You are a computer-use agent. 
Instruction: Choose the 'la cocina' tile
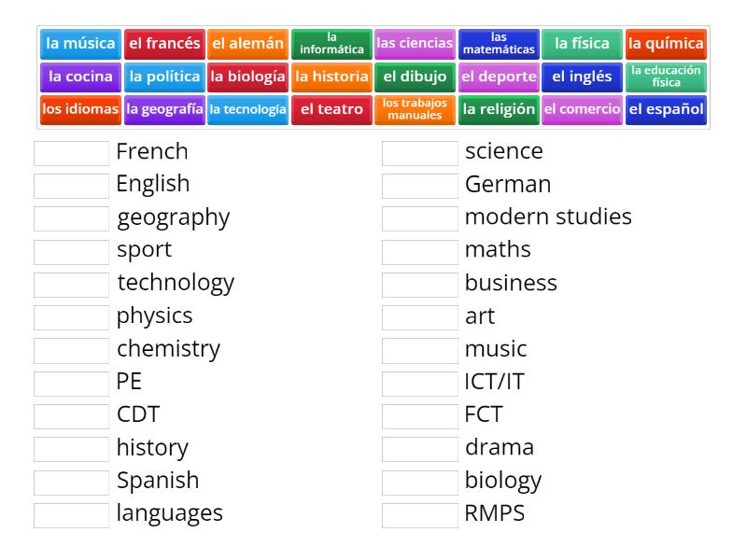pos(80,77)
